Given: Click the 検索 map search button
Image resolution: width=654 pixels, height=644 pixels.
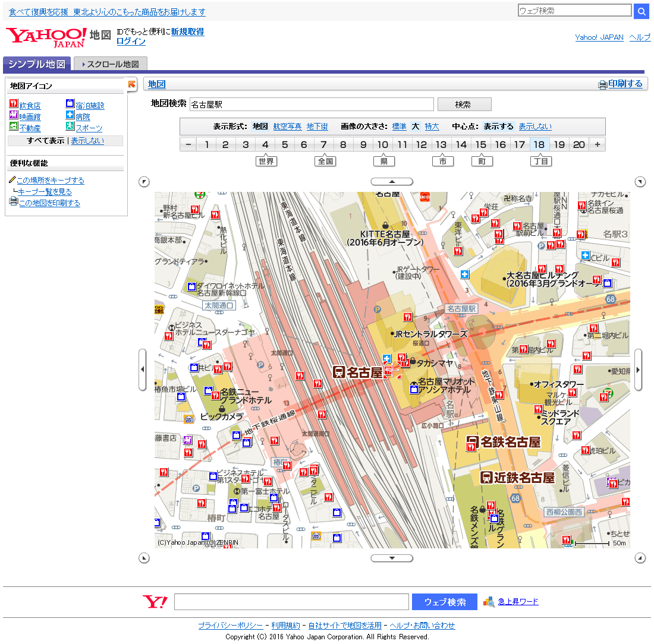Looking at the screenshot, I should click(x=464, y=104).
